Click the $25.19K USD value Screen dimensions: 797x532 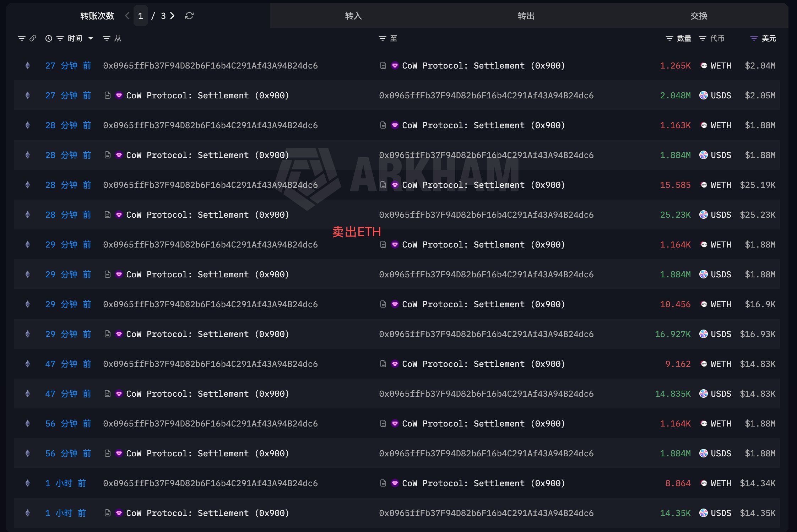pos(758,185)
